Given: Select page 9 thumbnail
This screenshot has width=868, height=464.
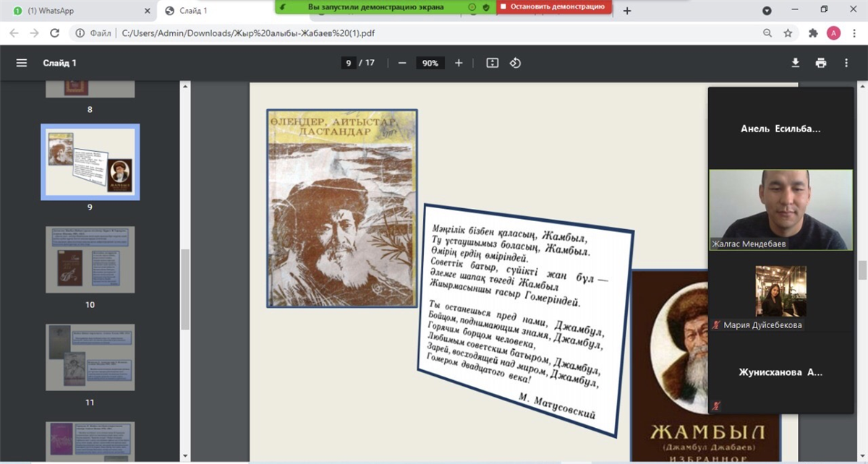Looking at the screenshot, I should tap(90, 162).
